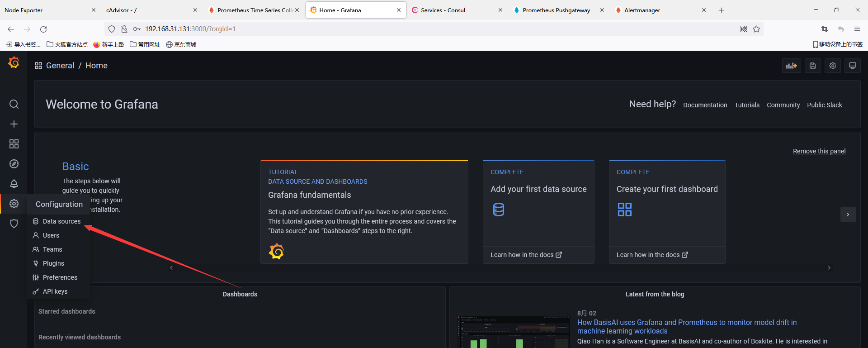Click Learn how in docs under first dashboard
Viewport: 868px width, 348px height.
pos(652,255)
